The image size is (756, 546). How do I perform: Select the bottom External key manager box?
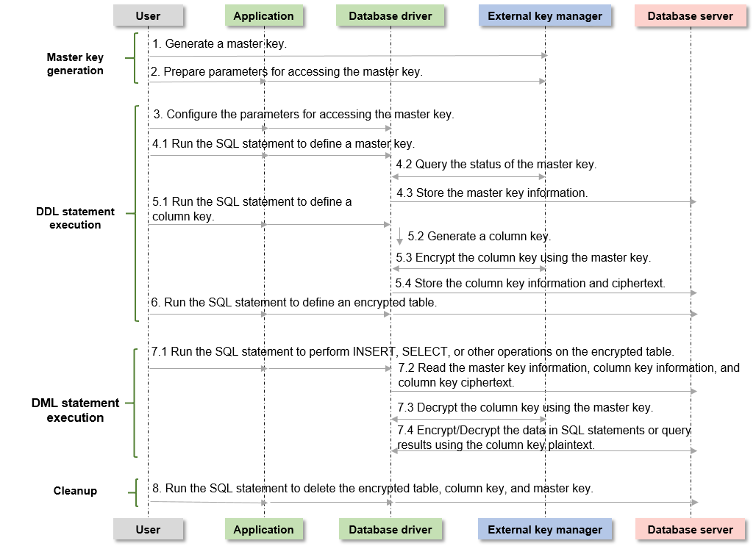(x=545, y=529)
